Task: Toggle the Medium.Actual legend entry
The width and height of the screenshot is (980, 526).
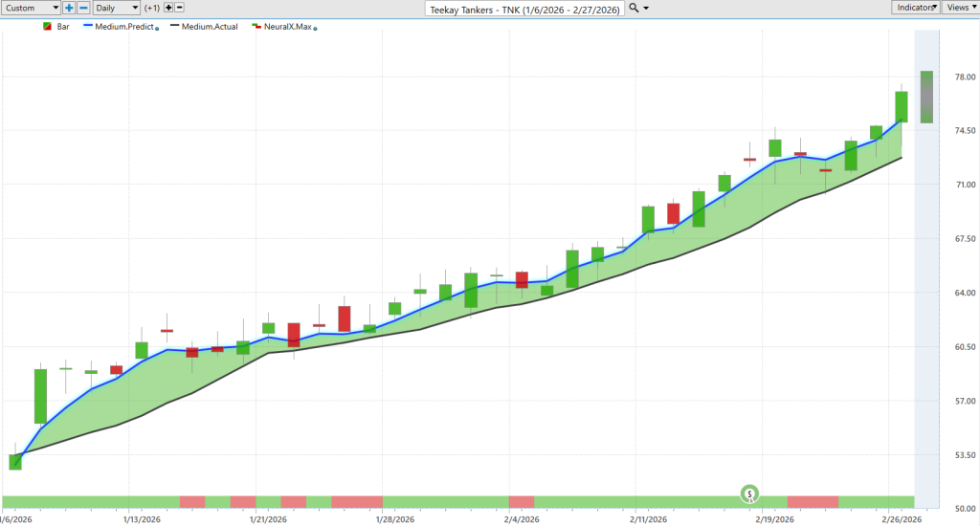Action: click(205, 26)
